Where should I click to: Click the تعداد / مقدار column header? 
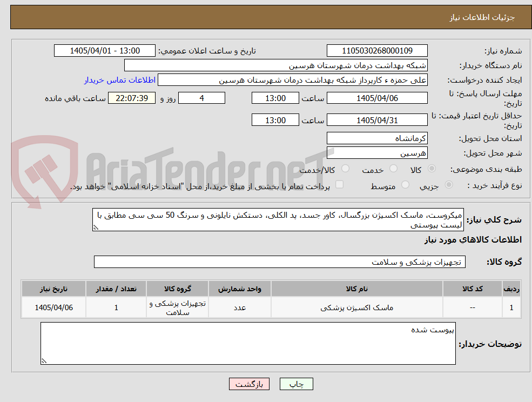click(x=116, y=289)
